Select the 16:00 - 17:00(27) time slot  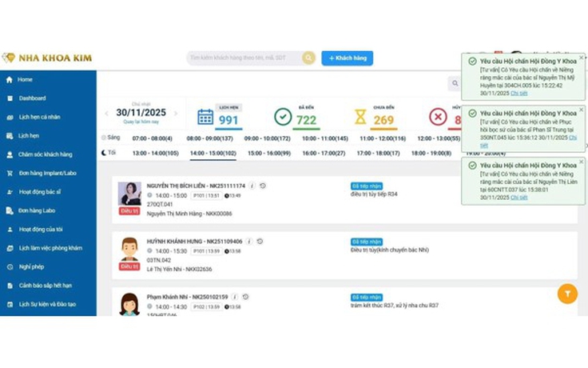click(324, 154)
